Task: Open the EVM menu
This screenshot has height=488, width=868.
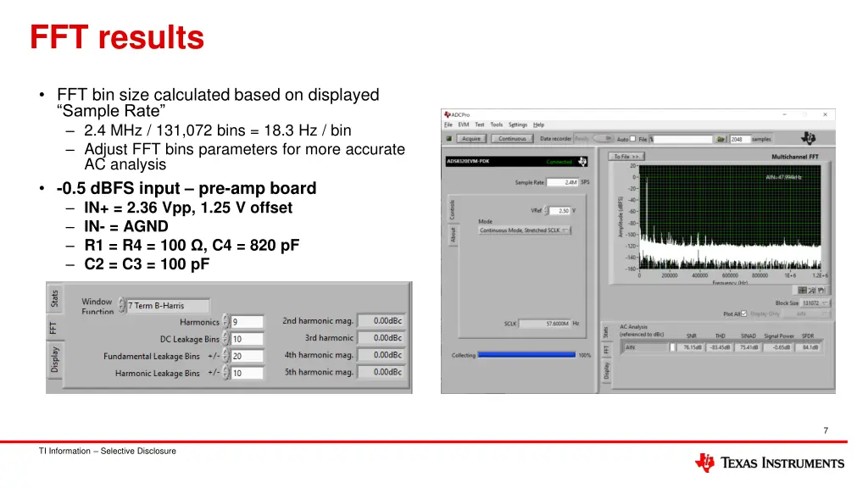Action: [x=464, y=125]
